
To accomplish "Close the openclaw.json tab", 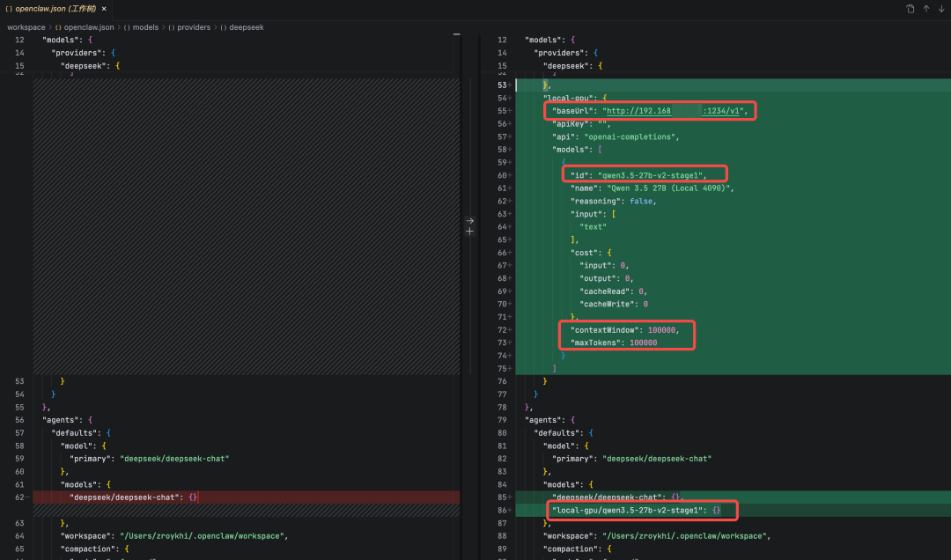I will (x=104, y=9).
